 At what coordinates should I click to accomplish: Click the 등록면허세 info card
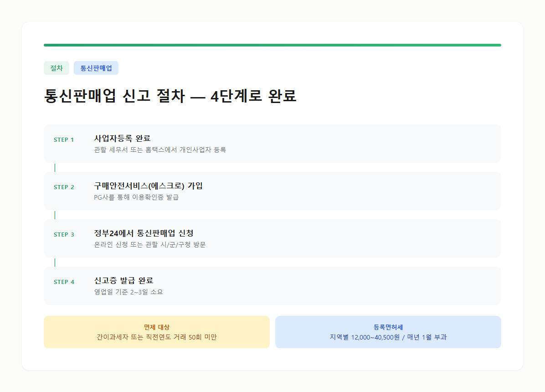click(x=388, y=332)
